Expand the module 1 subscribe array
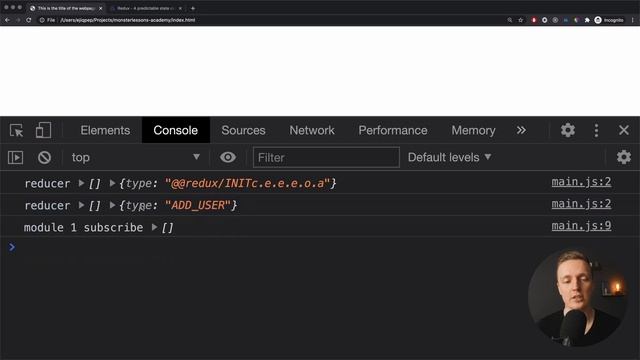Viewport: 640px width, 360px height. point(154,227)
